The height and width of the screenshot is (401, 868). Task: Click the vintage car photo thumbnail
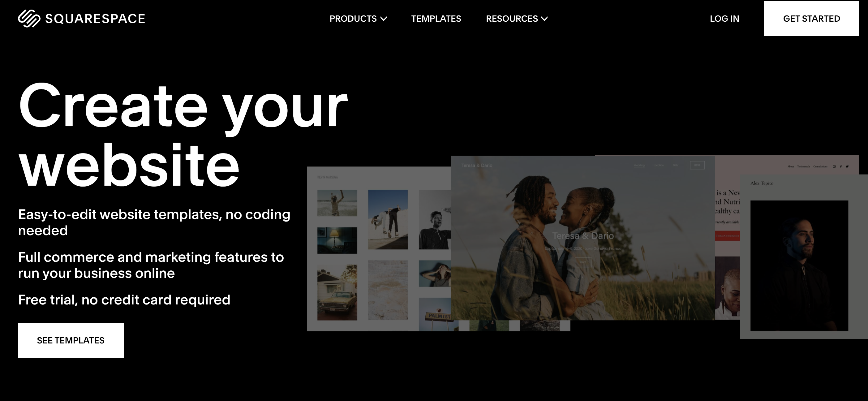click(337, 292)
